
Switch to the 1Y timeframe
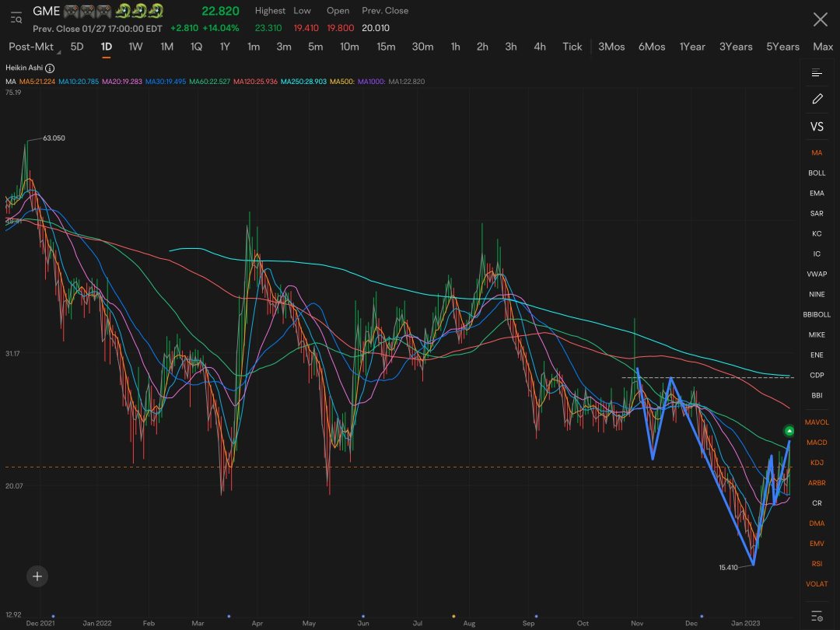pyautogui.click(x=225, y=47)
